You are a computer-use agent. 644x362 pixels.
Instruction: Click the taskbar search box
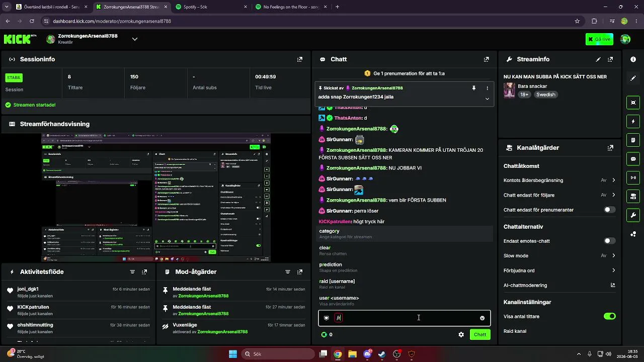pos(278,354)
